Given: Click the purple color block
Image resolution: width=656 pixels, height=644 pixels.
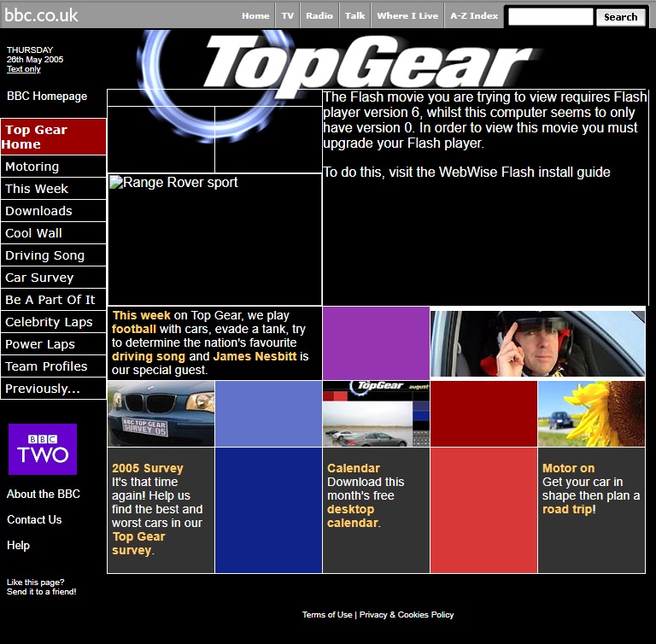Looking at the screenshot, I should (x=376, y=343).
